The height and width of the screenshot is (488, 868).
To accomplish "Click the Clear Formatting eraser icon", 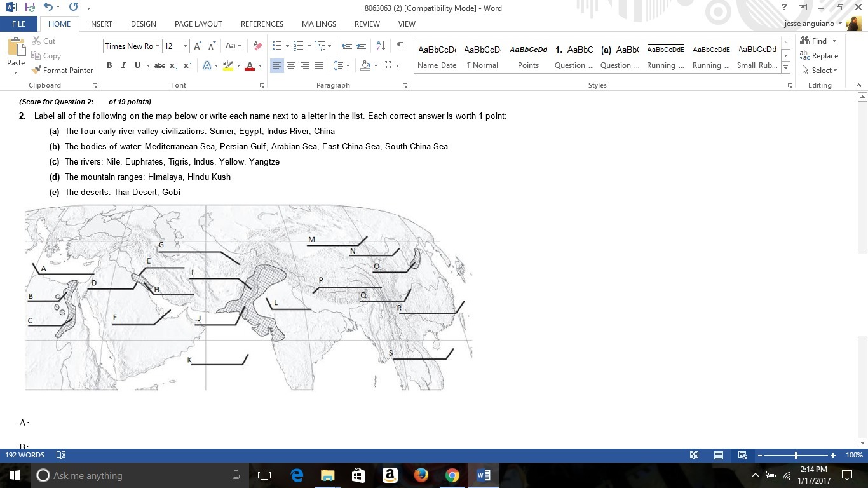I will [x=257, y=46].
